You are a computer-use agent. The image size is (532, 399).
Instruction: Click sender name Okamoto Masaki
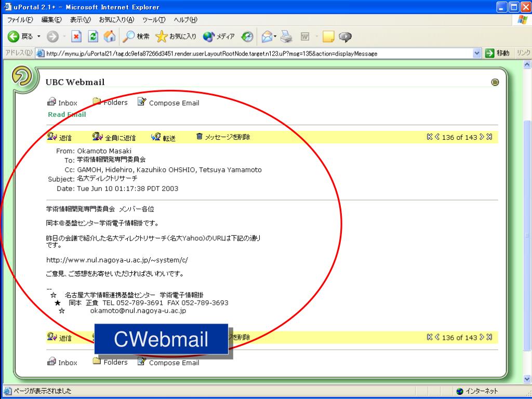tap(104, 151)
